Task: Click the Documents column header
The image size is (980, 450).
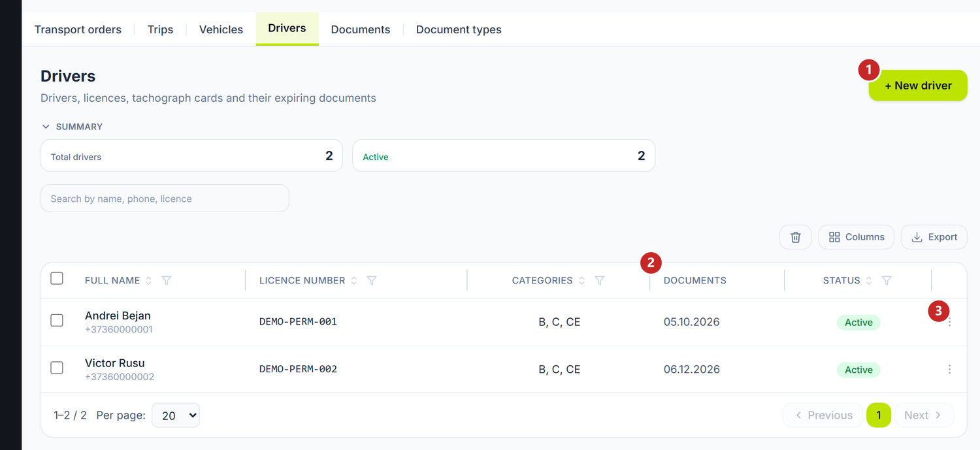Action: click(695, 280)
